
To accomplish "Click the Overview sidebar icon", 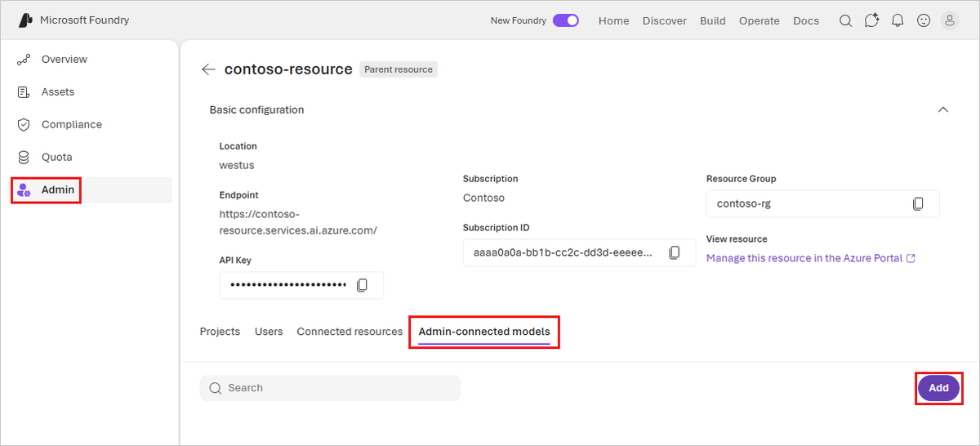I will (x=24, y=60).
